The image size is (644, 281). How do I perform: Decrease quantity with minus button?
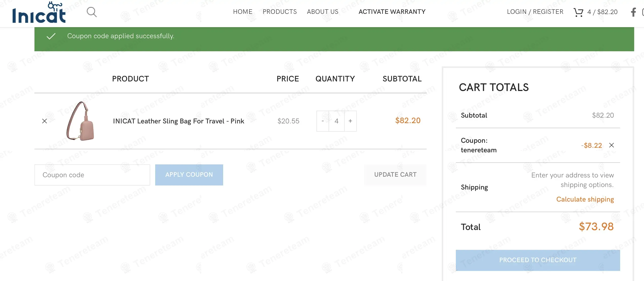click(323, 121)
